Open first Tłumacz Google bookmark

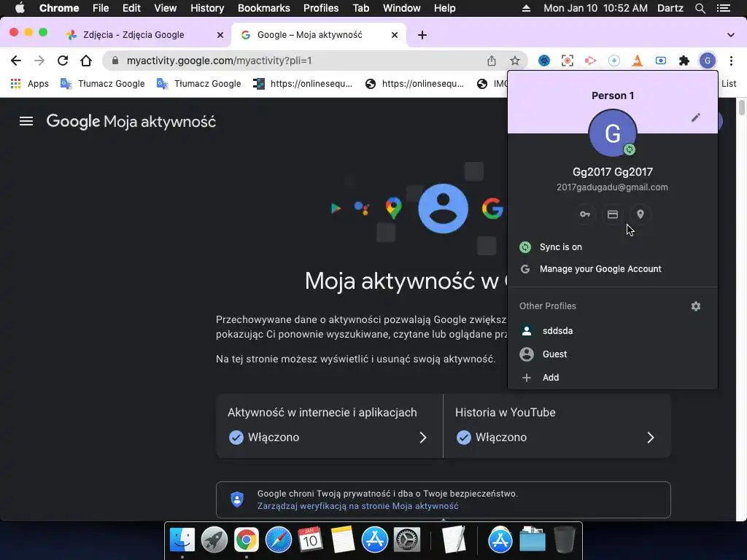[103, 84]
